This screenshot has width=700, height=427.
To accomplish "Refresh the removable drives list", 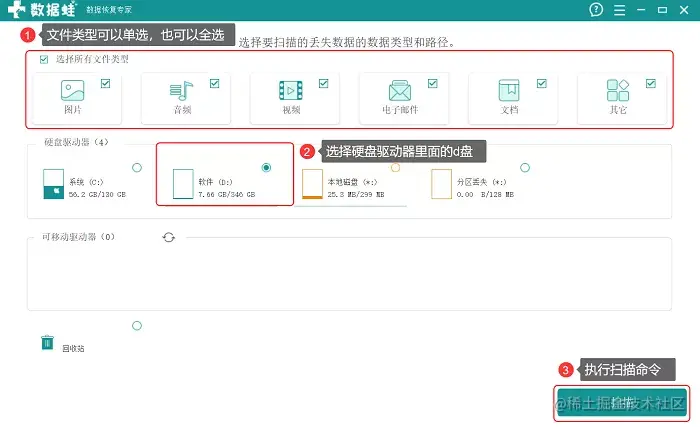I will pyautogui.click(x=168, y=237).
